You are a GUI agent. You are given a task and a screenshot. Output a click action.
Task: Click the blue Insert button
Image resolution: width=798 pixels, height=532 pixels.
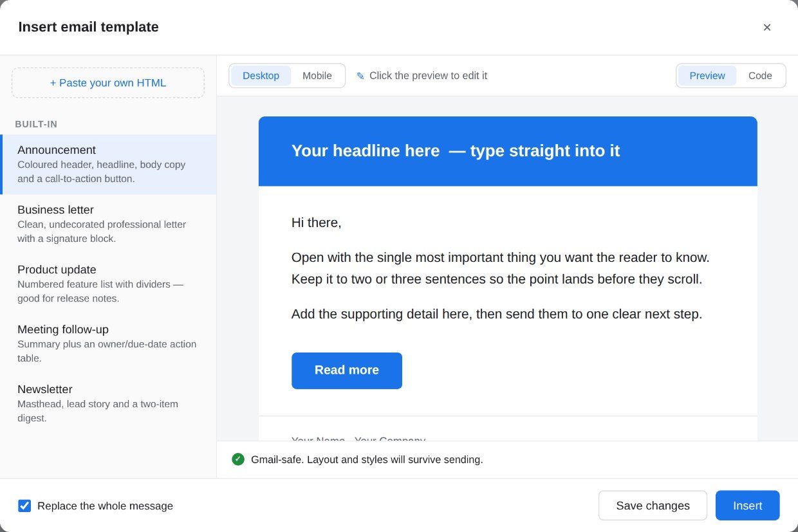pyautogui.click(x=747, y=506)
